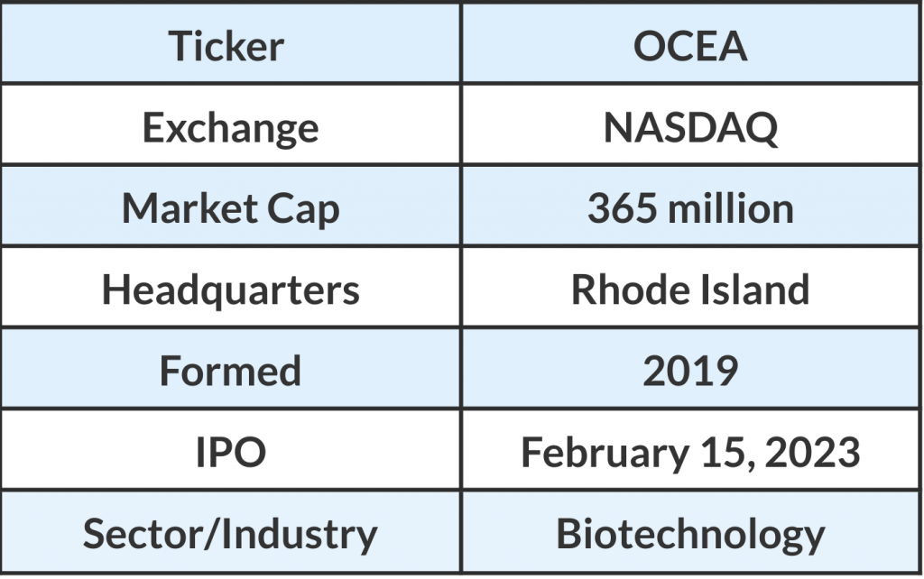
Task: Click the number 15 in IPO date
Action: click(714, 453)
